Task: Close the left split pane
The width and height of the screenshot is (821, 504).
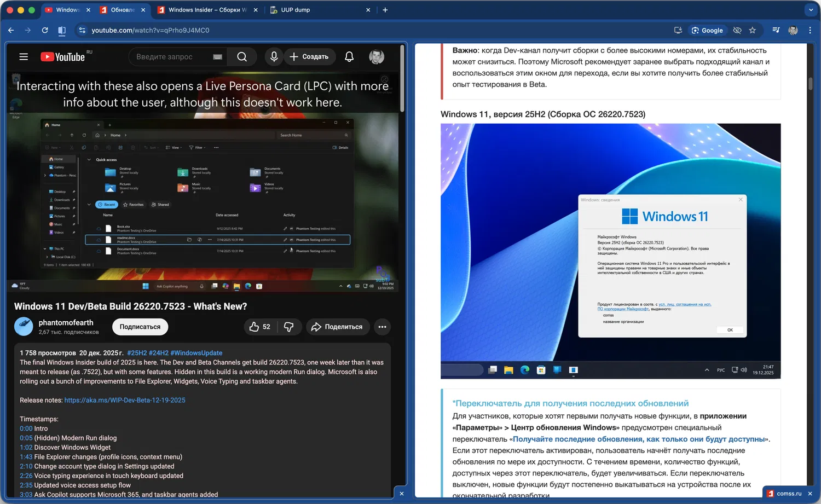Action: (x=402, y=494)
